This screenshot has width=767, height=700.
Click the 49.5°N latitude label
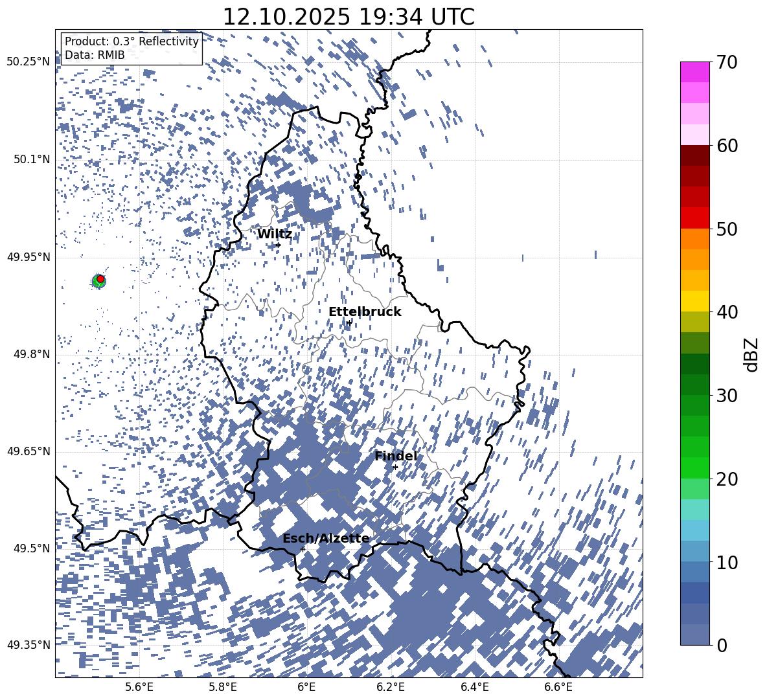click(x=32, y=548)
